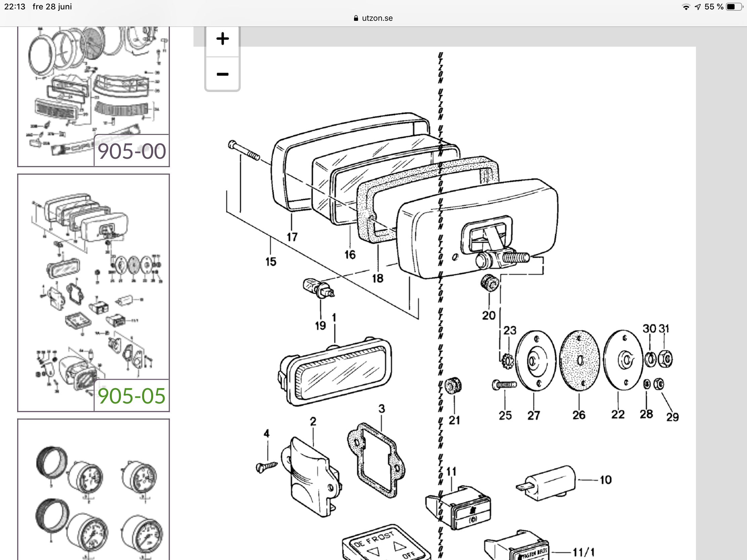Tap the lock icon beside utzon.se

tap(356, 18)
